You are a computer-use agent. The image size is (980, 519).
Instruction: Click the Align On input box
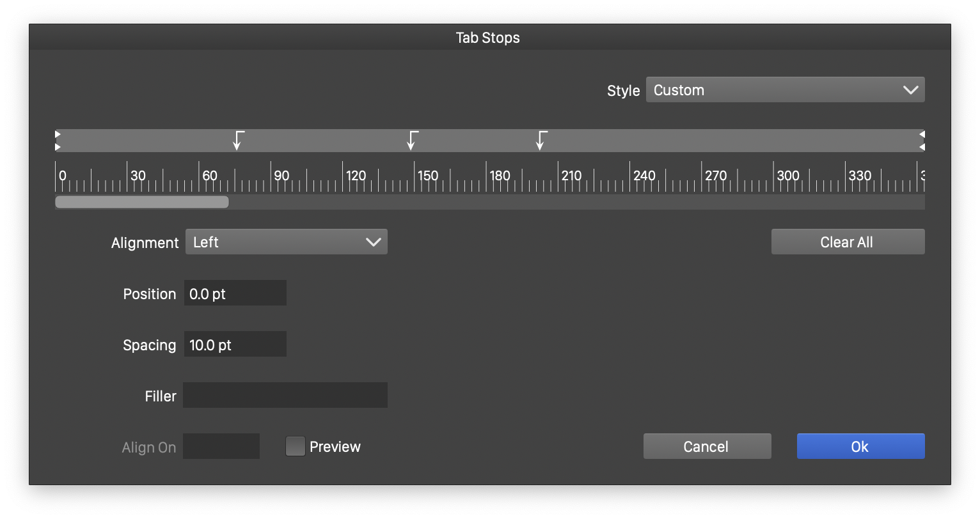coord(221,446)
